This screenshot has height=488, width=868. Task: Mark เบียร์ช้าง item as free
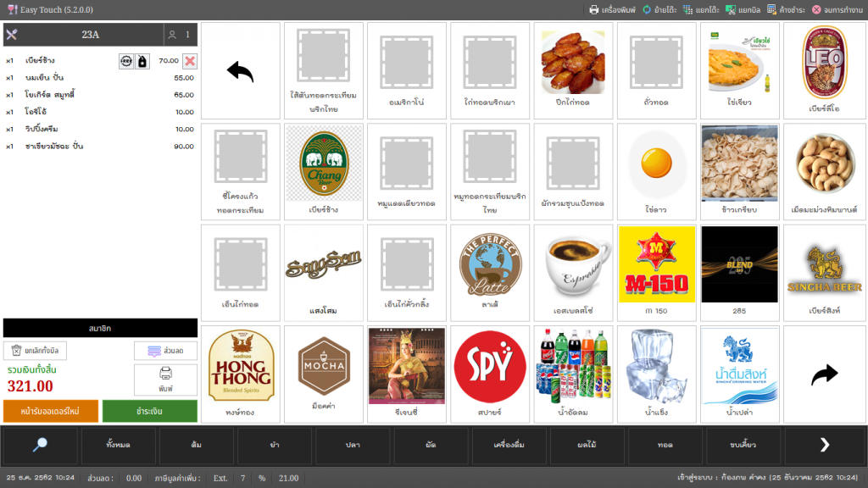pyautogui.click(x=126, y=61)
